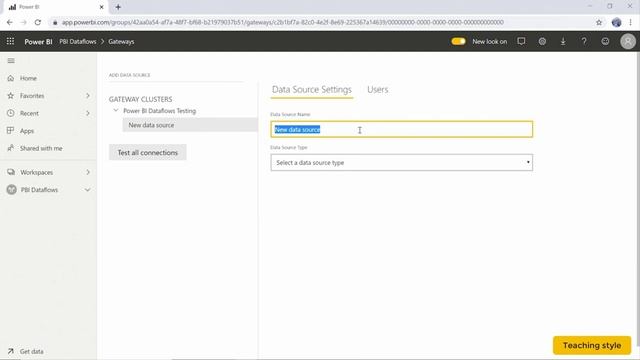Viewport: 640px width, 360px height.
Task: Click the browser forward arrow
Action: 24,22
